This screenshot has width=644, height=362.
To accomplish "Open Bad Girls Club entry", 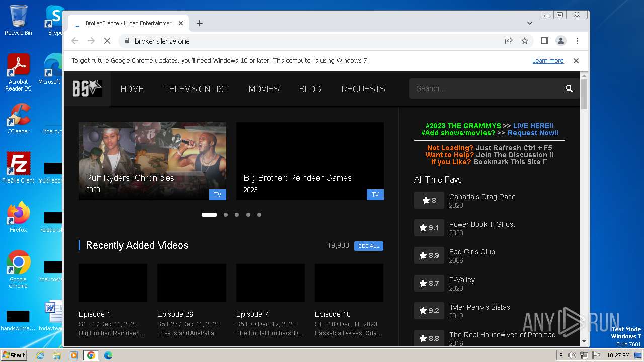I will pyautogui.click(x=472, y=252).
